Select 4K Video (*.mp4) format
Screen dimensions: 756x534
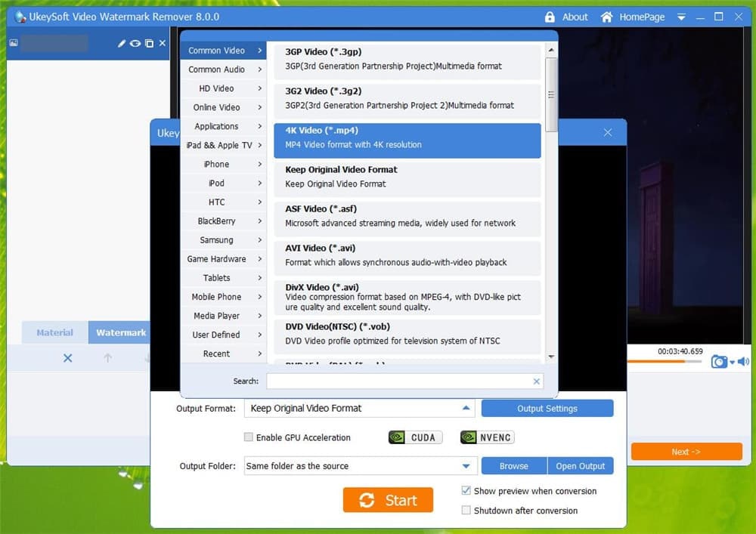pos(407,140)
